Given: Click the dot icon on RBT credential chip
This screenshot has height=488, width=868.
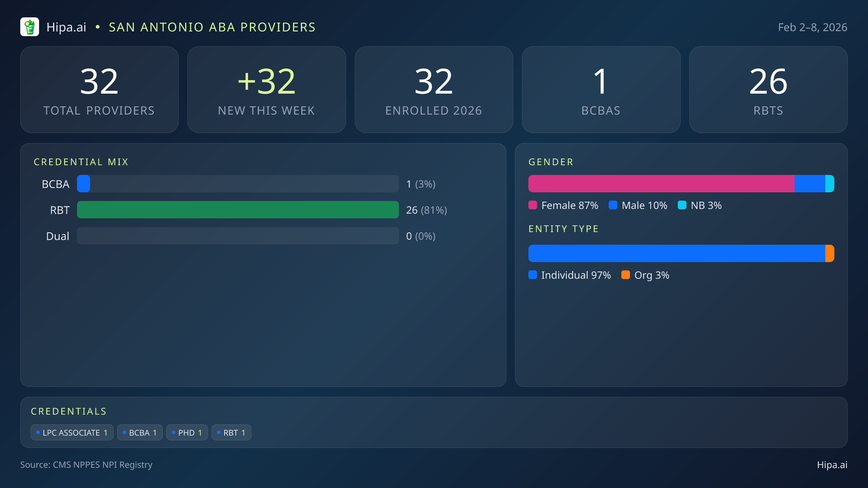Looking at the screenshot, I should (x=218, y=432).
